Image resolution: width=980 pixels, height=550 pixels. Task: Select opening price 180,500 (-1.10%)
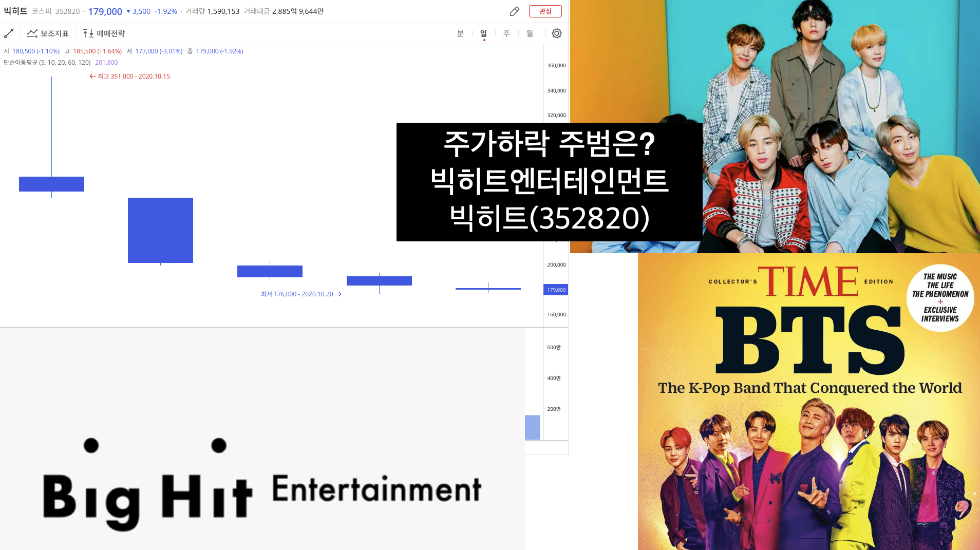[36, 51]
